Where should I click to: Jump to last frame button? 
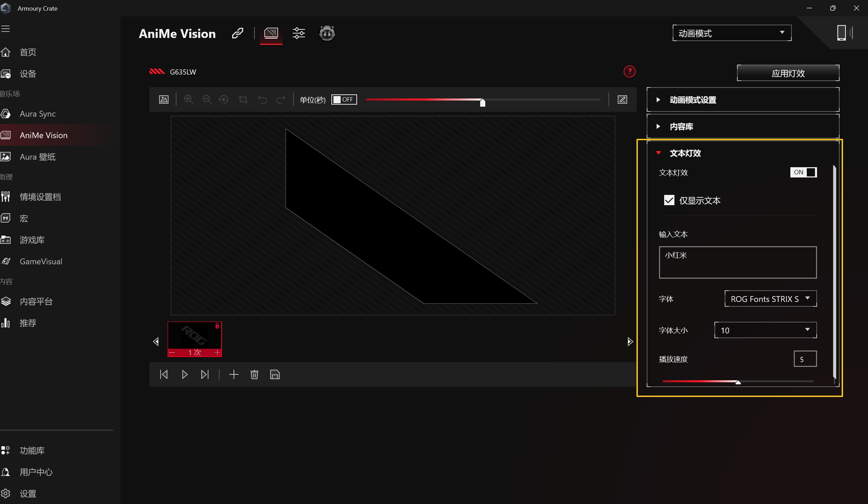[205, 374]
